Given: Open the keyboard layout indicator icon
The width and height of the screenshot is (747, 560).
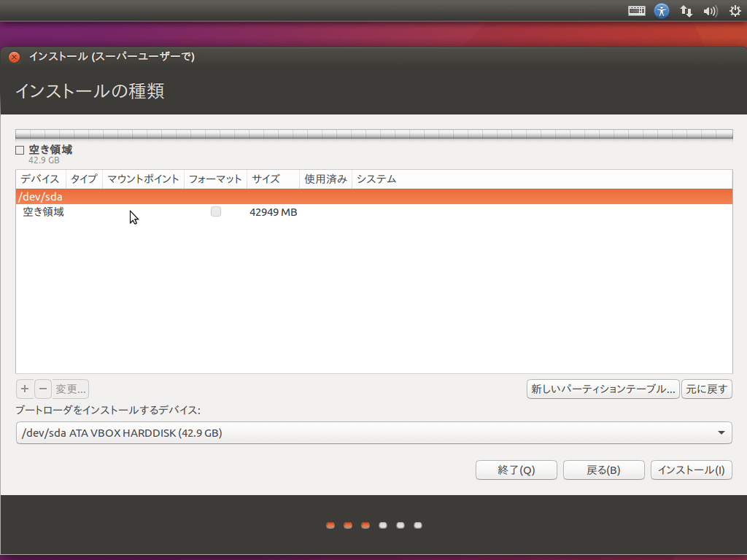Looking at the screenshot, I should (x=637, y=11).
